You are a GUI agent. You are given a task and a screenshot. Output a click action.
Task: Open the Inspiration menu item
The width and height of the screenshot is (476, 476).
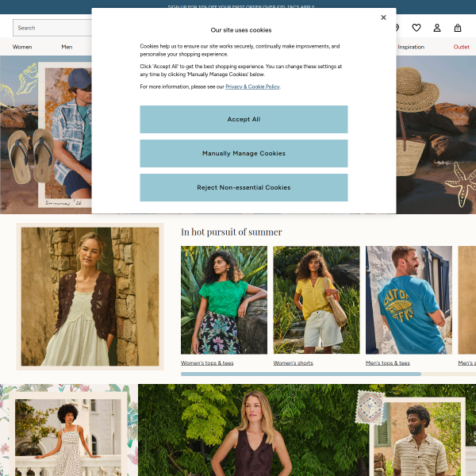411,47
